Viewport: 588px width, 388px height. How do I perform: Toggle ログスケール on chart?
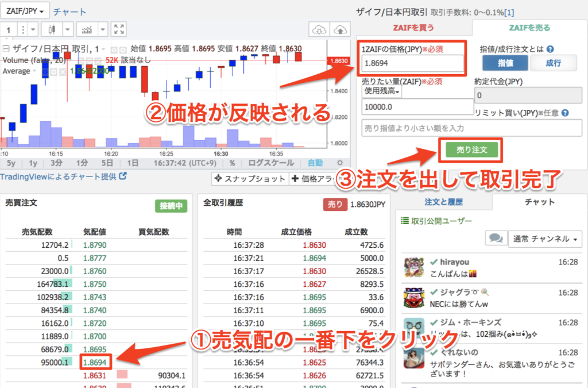(271, 163)
